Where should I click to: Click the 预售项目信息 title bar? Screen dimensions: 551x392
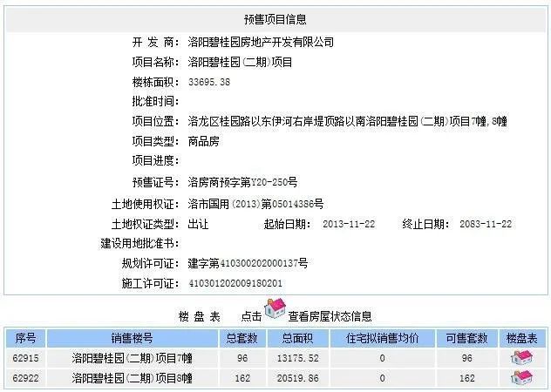[x=275, y=19]
